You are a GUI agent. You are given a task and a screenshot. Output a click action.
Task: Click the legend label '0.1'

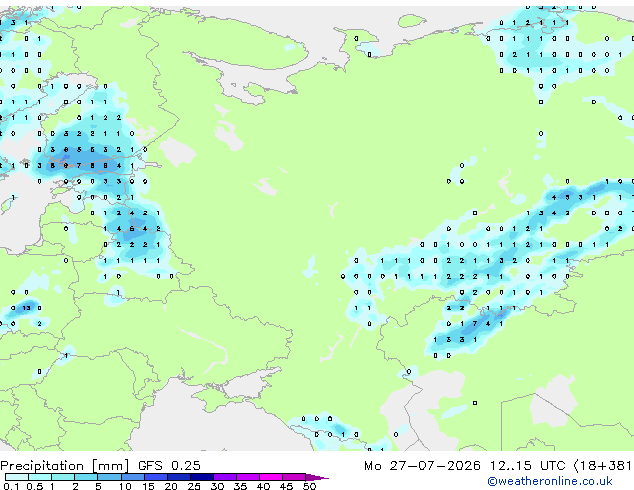[x=11, y=486]
